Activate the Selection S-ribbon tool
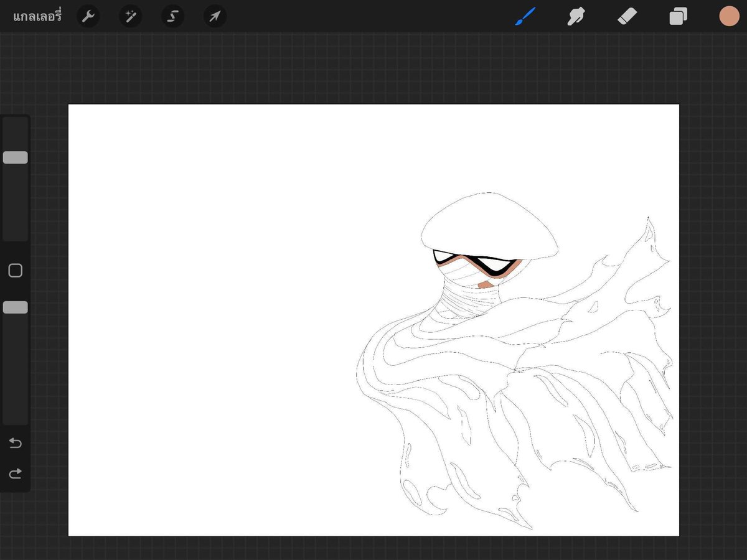The height and width of the screenshot is (560, 747). (173, 16)
